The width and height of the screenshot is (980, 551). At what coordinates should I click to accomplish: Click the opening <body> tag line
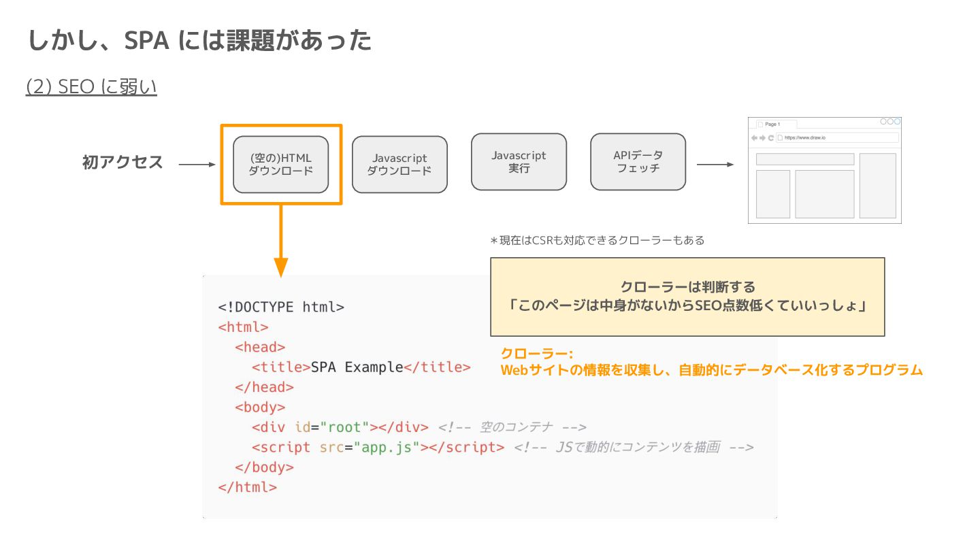(260, 407)
